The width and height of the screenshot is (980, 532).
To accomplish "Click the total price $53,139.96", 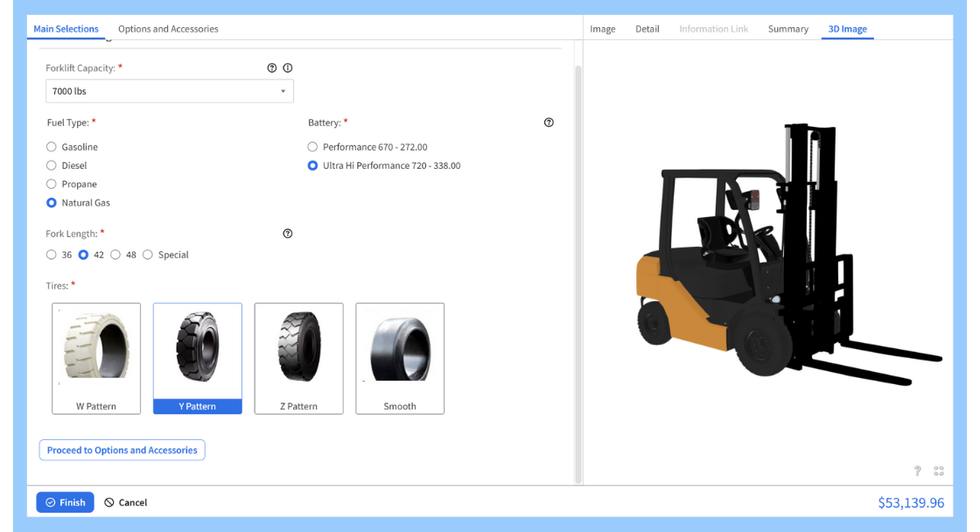I will [x=911, y=502].
